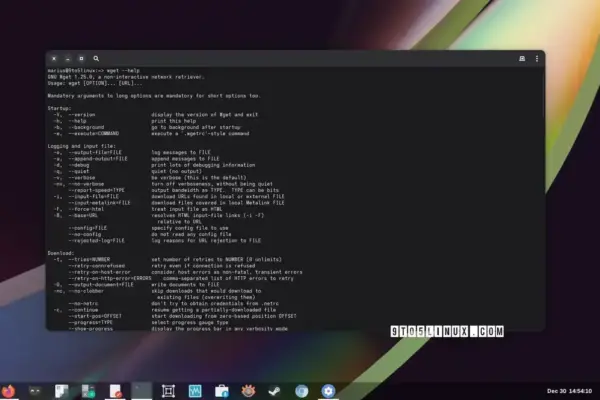Close the terminal window

pos(54,59)
